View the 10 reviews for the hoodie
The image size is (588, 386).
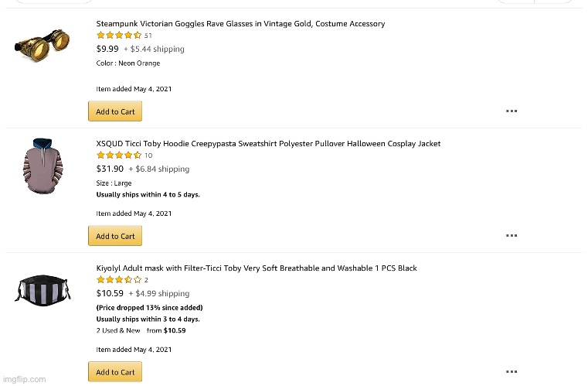(x=148, y=155)
